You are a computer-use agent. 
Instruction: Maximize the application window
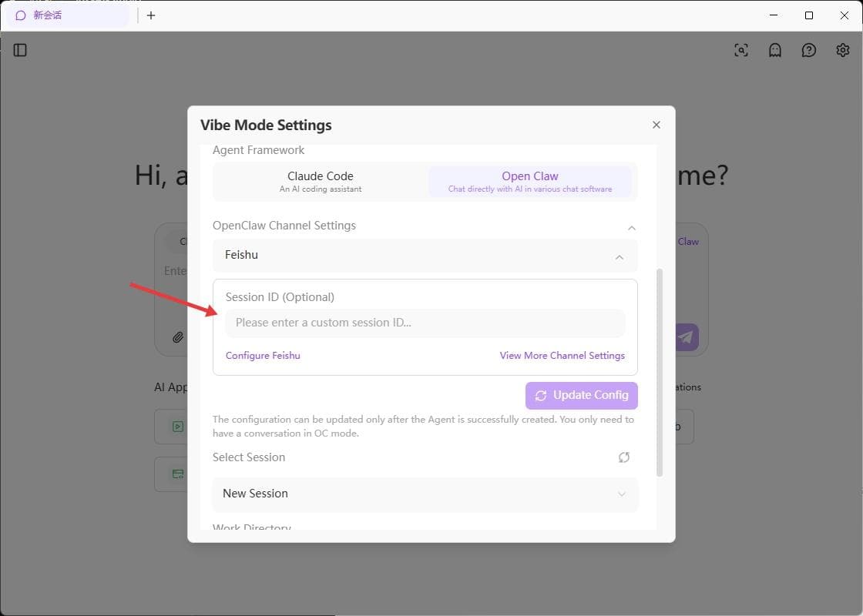point(808,15)
